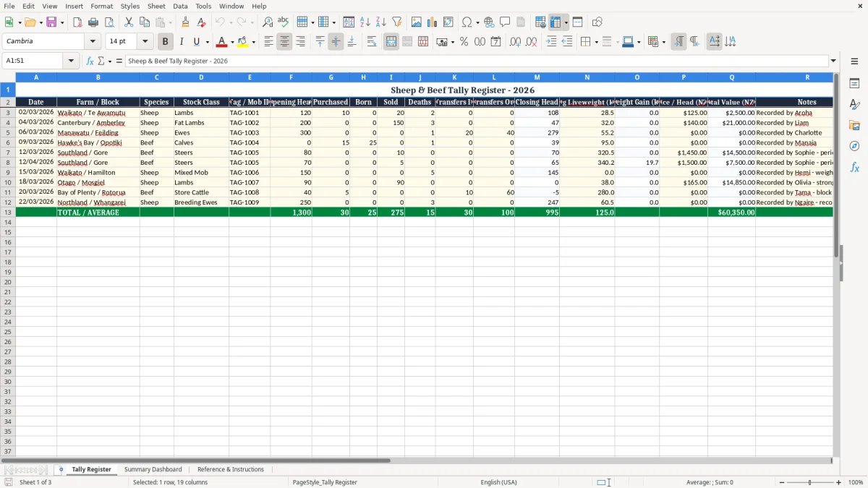Toggle Wrap Text button

click(x=372, y=42)
